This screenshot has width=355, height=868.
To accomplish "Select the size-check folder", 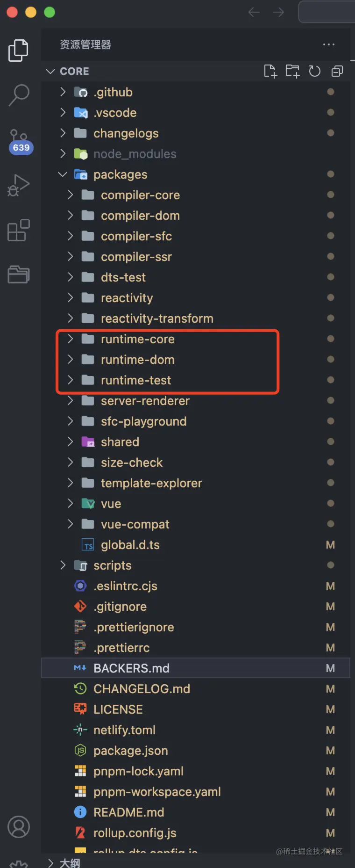I will (196, 463).
